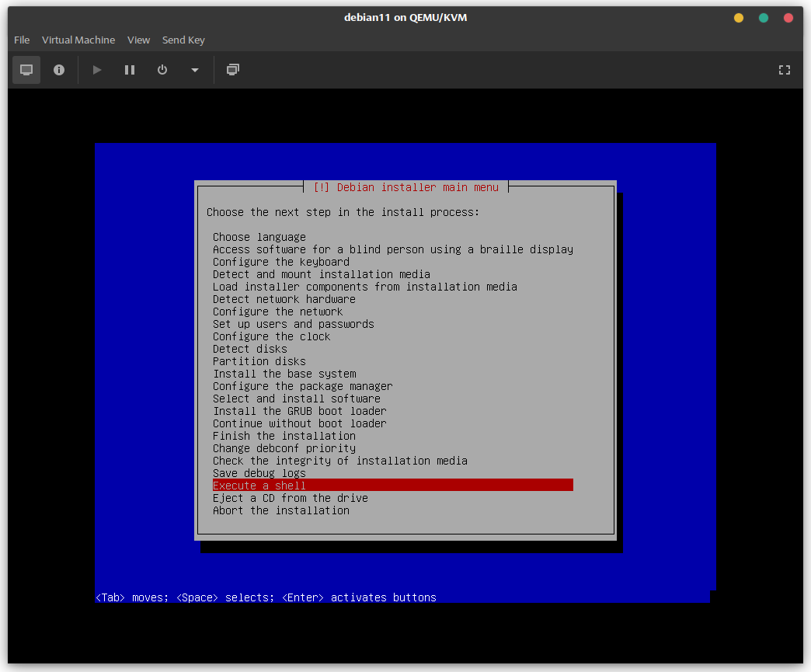Select "Abort the installation" option

pos(281,510)
